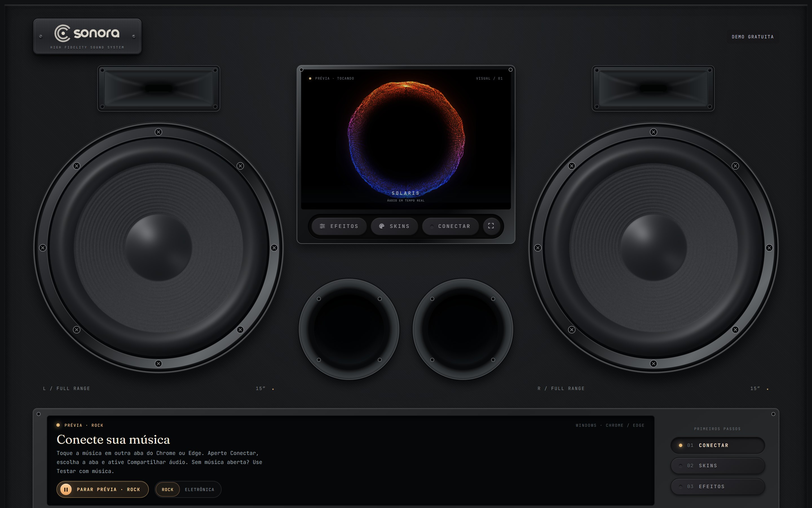The width and height of the screenshot is (812, 508).
Task: Click the "R / Full Range" label
Action: pos(561,388)
